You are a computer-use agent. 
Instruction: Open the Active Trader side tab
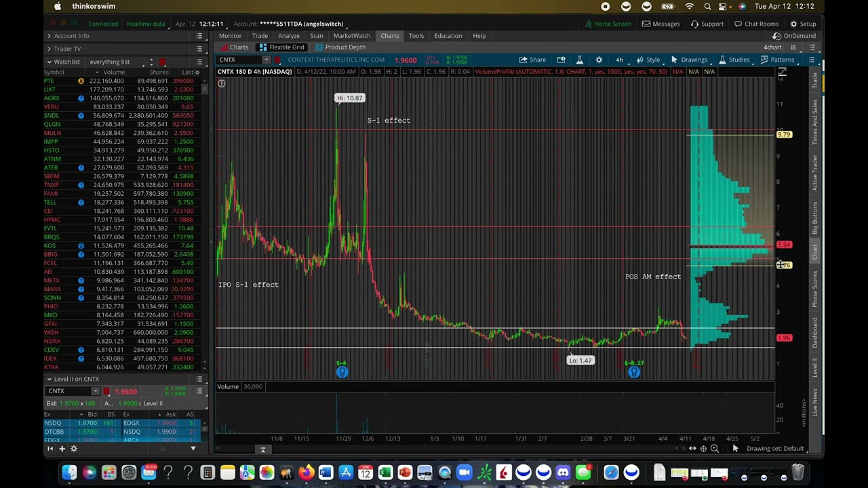tap(815, 173)
